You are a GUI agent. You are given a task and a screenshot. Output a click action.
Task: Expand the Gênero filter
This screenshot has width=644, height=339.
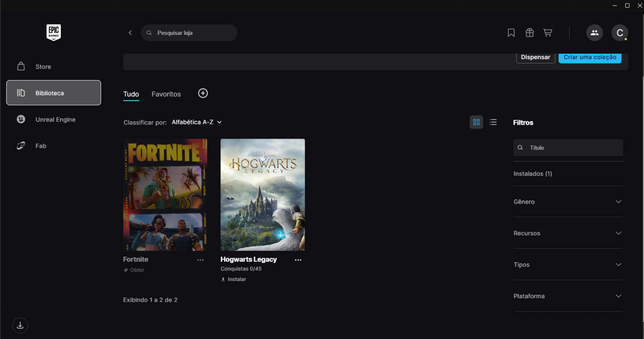[x=568, y=202]
